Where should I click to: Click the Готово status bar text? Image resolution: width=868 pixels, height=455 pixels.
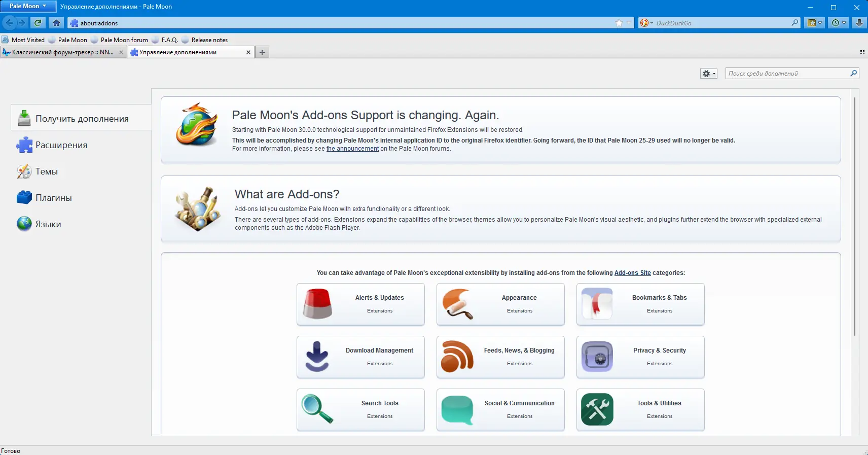11,451
